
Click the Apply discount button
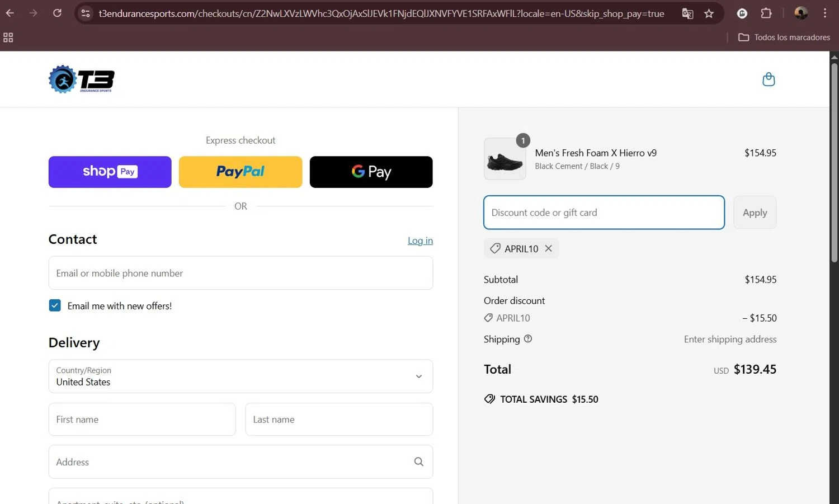coord(755,213)
